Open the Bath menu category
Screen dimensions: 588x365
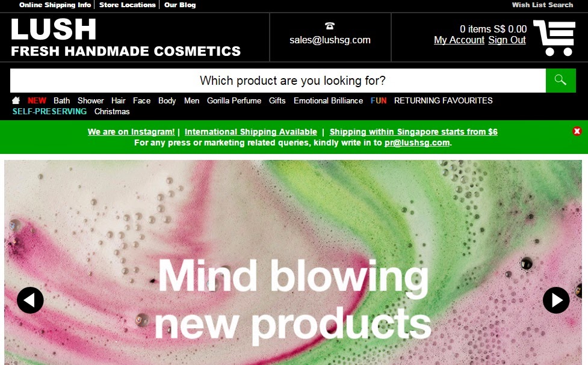click(61, 101)
